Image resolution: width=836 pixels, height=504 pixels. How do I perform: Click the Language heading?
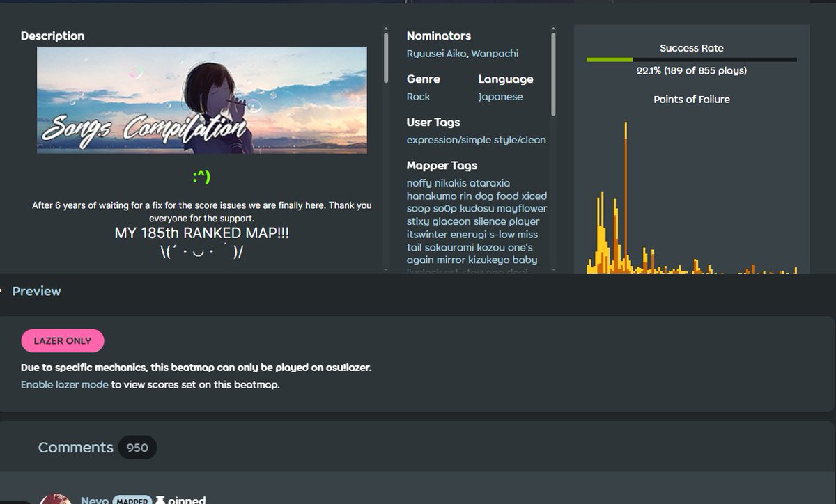click(506, 79)
